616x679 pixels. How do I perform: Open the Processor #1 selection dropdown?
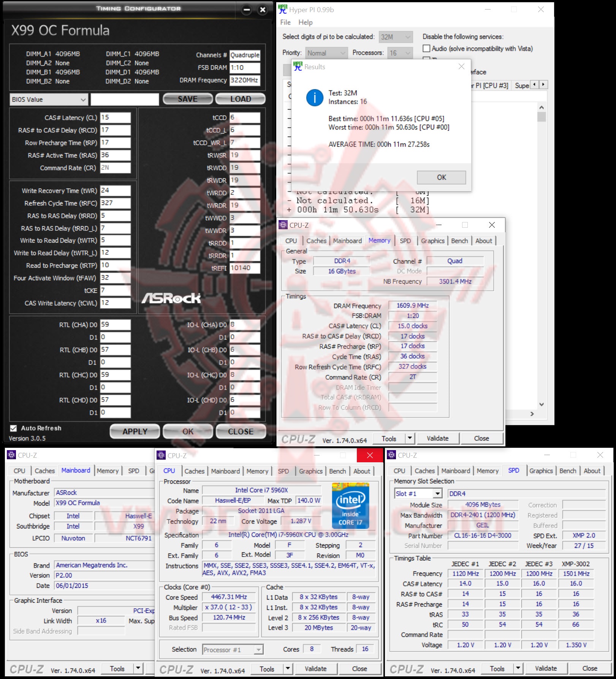click(233, 650)
